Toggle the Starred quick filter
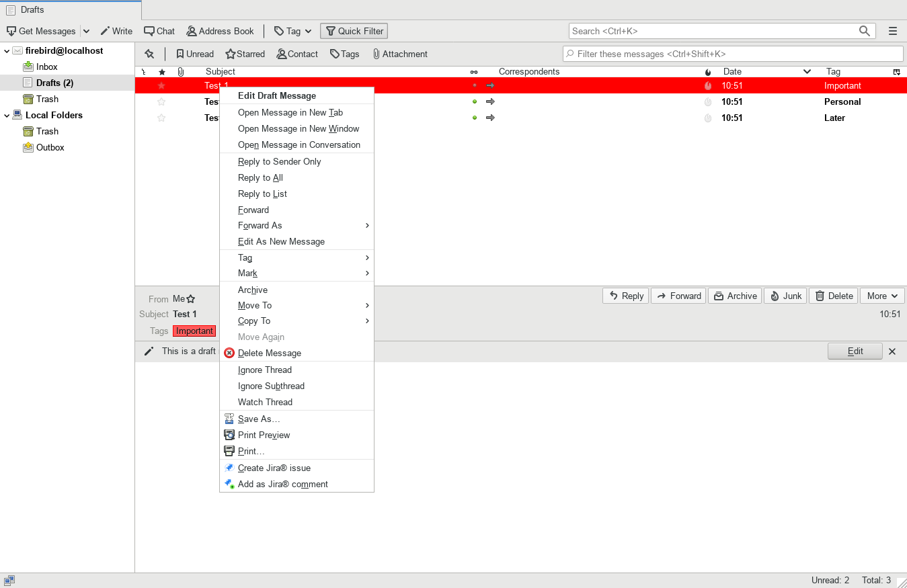 click(x=245, y=54)
